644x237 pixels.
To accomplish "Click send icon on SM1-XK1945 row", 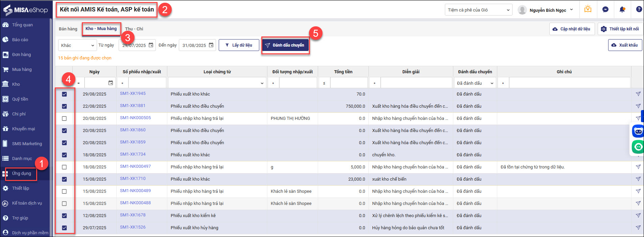I will [638, 94].
